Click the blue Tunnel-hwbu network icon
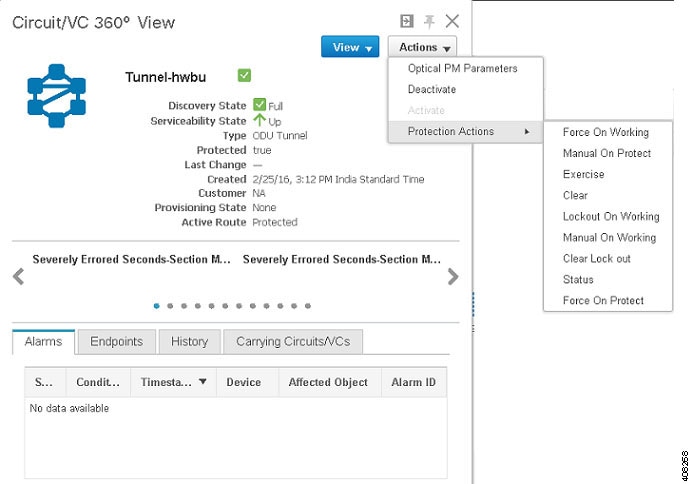 56,96
